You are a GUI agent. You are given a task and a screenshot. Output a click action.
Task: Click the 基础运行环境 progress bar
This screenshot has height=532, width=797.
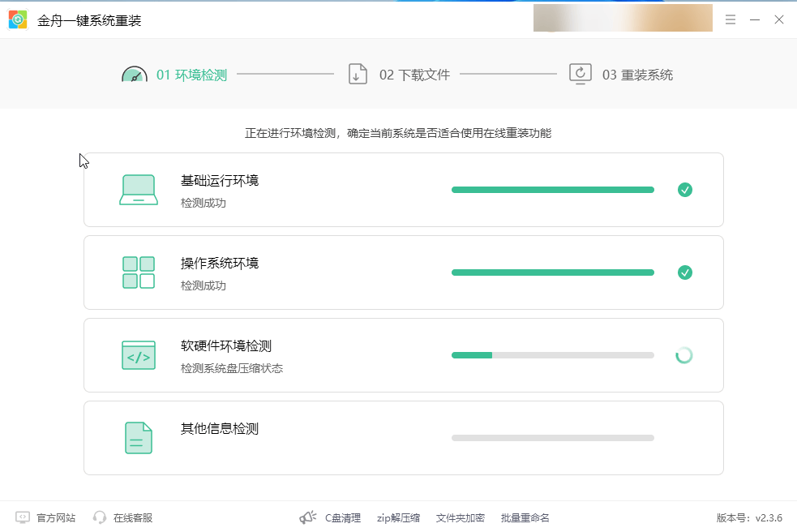tap(552, 190)
